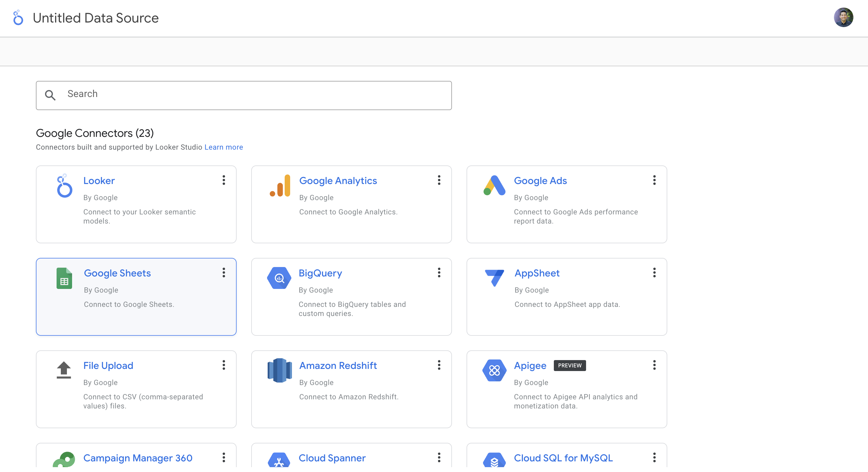Click the Apigee hexagon icon

(x=494, y=370)
